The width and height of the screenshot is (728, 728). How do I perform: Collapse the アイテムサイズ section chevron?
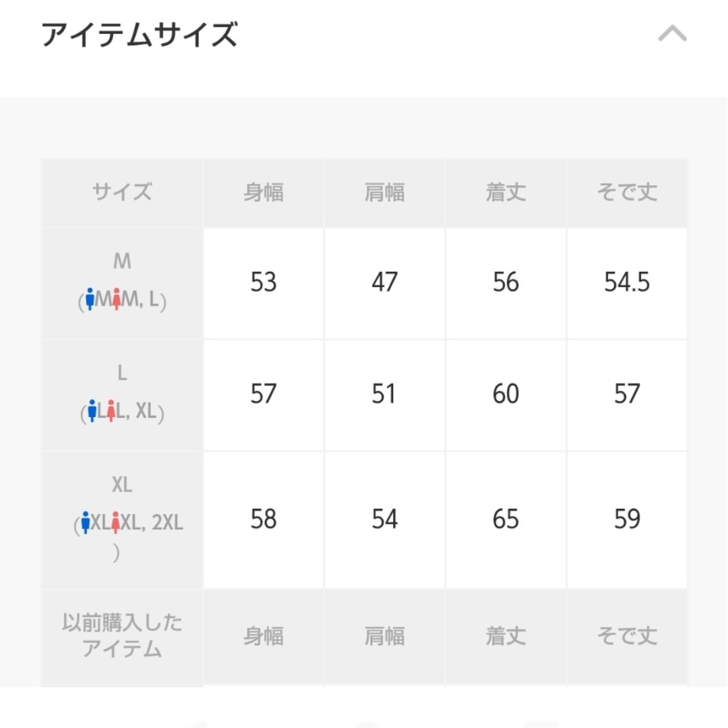coord(672,34)
